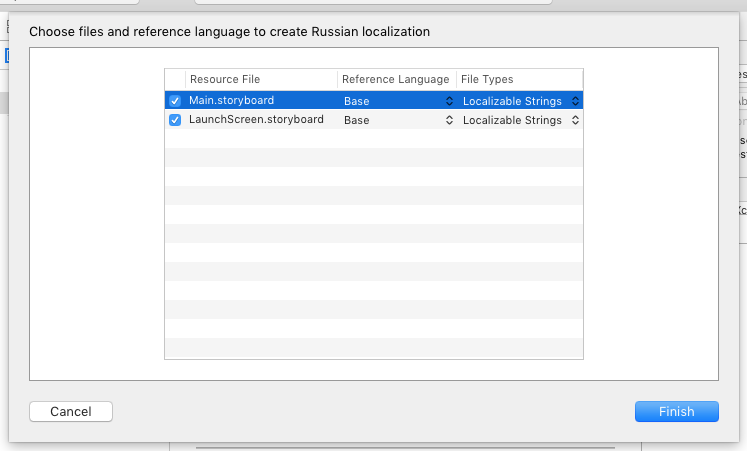The width and height of the screenshot is (747, 451).
Task: Uncheck the Main.storyboard checkbox
Action: pyautogui.click(x=175, y=101)
